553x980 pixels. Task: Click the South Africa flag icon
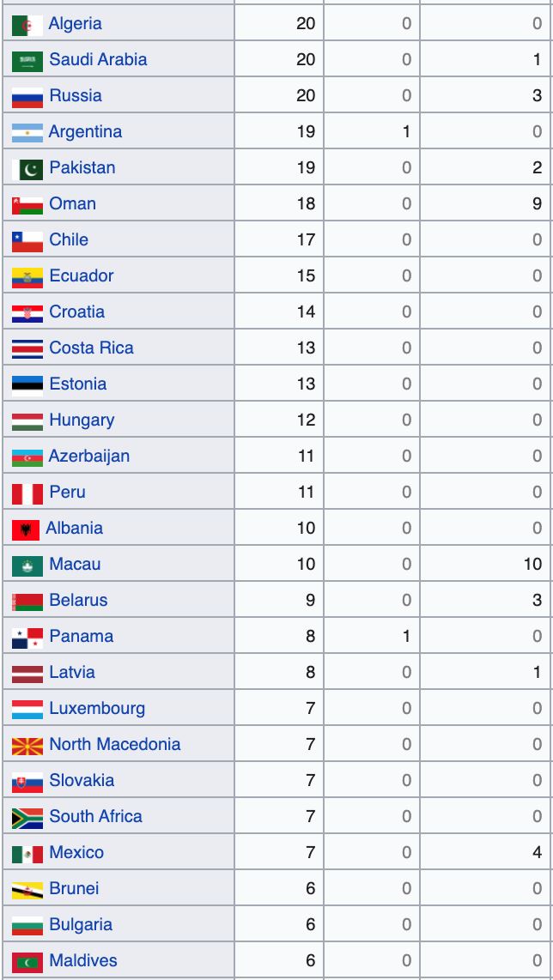tap(27, 817)
